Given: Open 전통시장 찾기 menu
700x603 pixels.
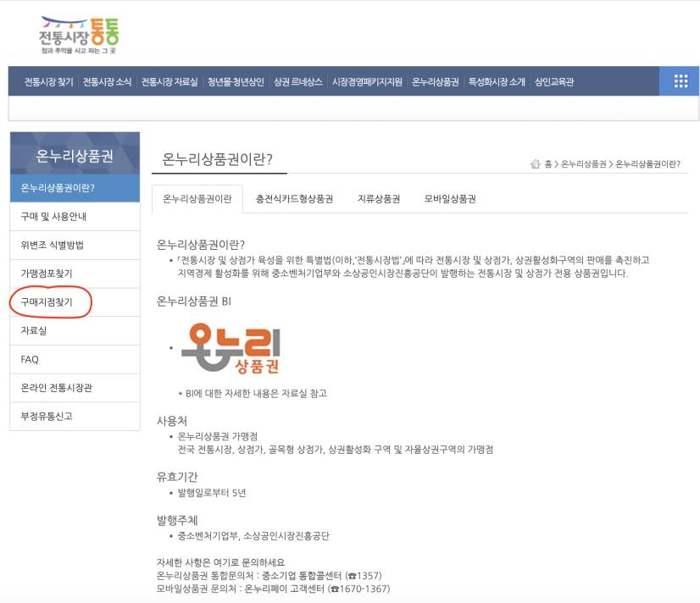Looking at the screenshot, I should (48, 81).
